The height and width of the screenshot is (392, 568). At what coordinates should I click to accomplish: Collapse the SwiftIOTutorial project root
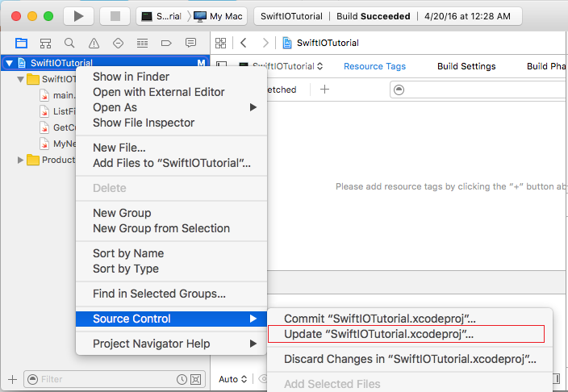point(10,64)
